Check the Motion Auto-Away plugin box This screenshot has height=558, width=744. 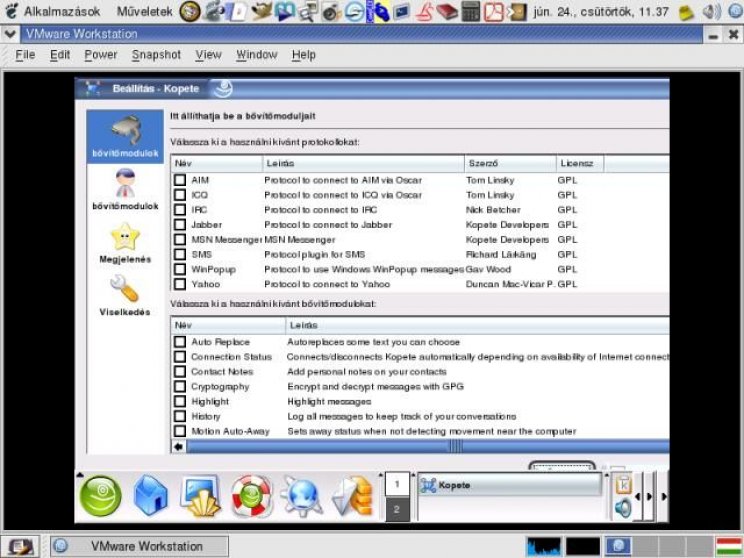[180, 431]
